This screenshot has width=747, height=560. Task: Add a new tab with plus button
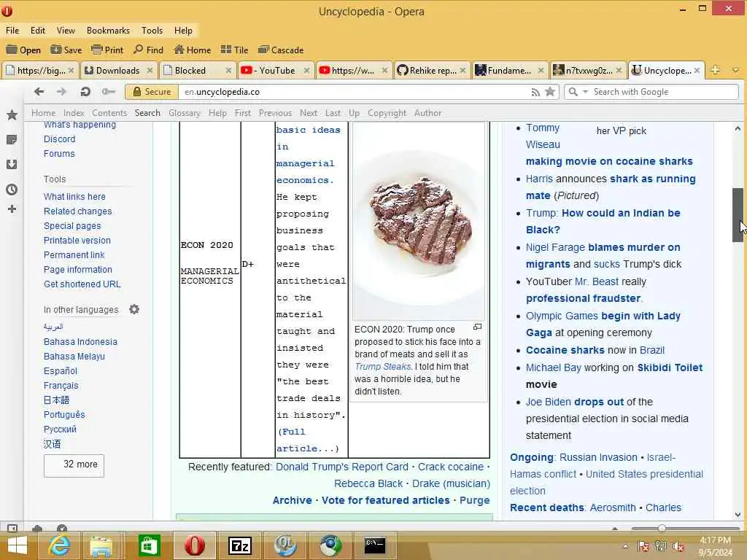(x=715, y=70)
